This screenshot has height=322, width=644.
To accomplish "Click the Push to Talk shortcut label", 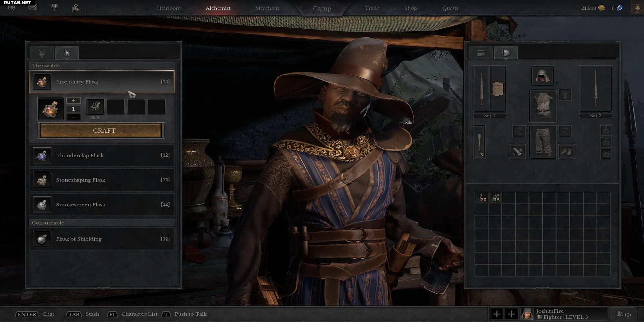I will click(191, 314).
